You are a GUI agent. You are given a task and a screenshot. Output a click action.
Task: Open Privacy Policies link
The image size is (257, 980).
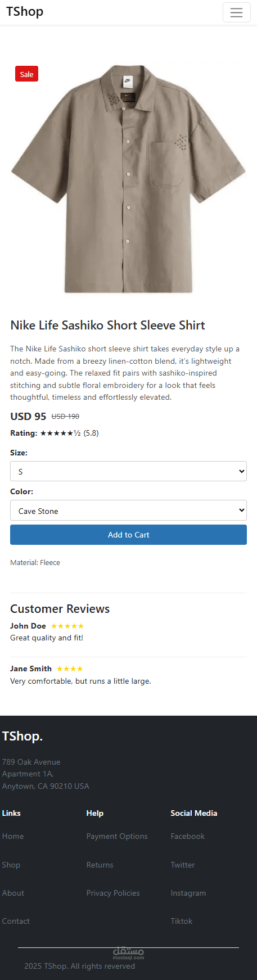(x=113, y=893)
